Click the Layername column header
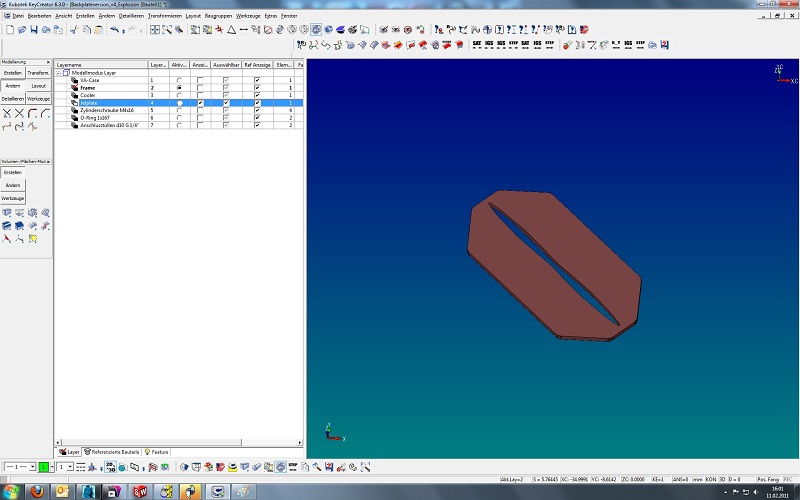Image resolution: width=800 pixels, height=500 pixels. tap(102, 65)
